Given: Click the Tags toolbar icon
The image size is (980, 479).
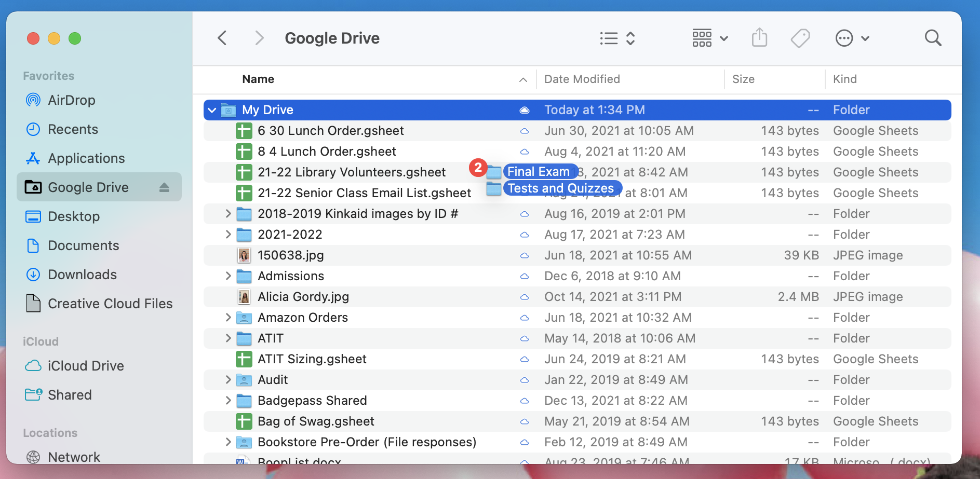Looking at the screenshot, I should point(800,38).
